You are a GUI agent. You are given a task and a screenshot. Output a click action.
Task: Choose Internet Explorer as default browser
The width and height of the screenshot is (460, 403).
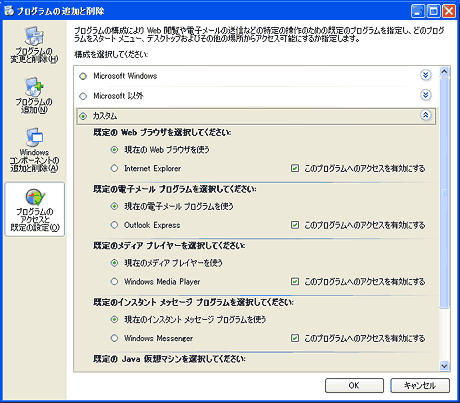[114, 168]
